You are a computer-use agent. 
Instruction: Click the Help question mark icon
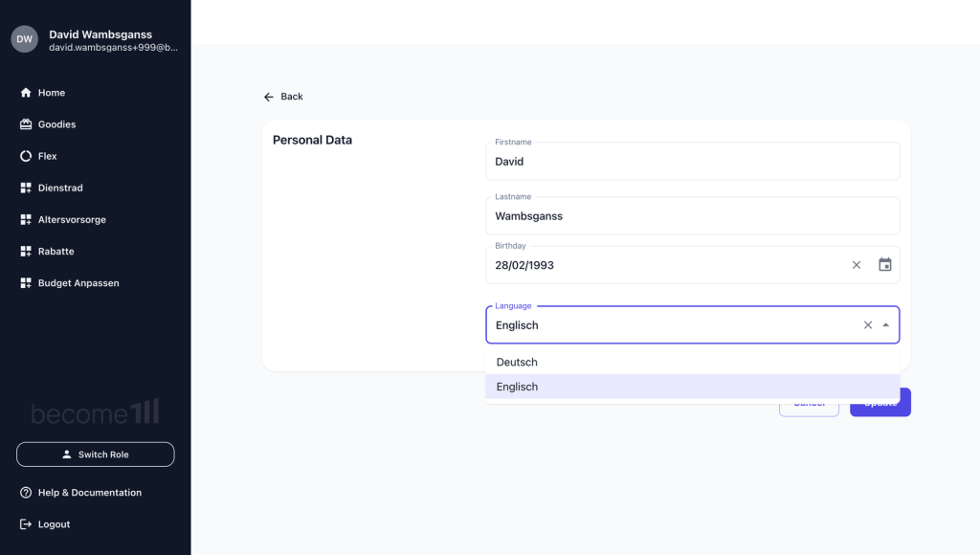(x=26, y=493)
